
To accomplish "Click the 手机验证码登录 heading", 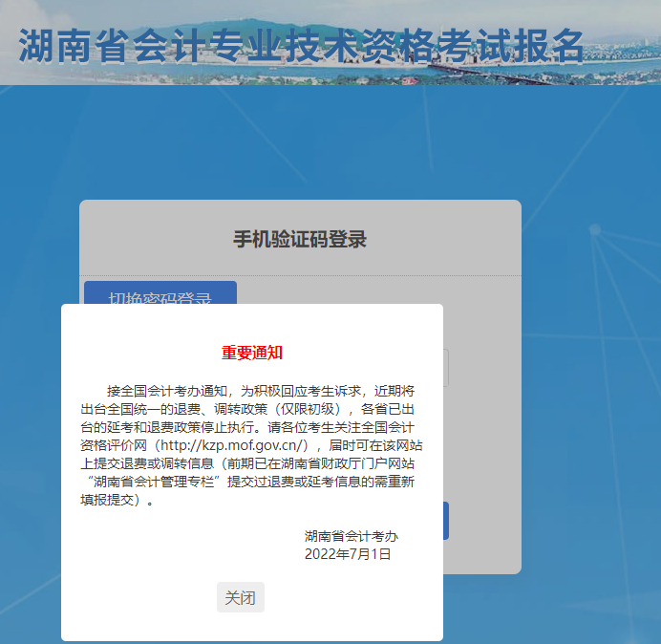I will (x=300, y=240).
